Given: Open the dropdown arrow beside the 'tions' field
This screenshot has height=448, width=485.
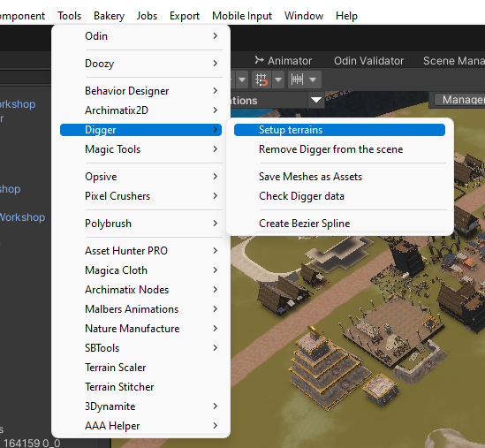Looking at the screenshot, I should click(316, 100).
